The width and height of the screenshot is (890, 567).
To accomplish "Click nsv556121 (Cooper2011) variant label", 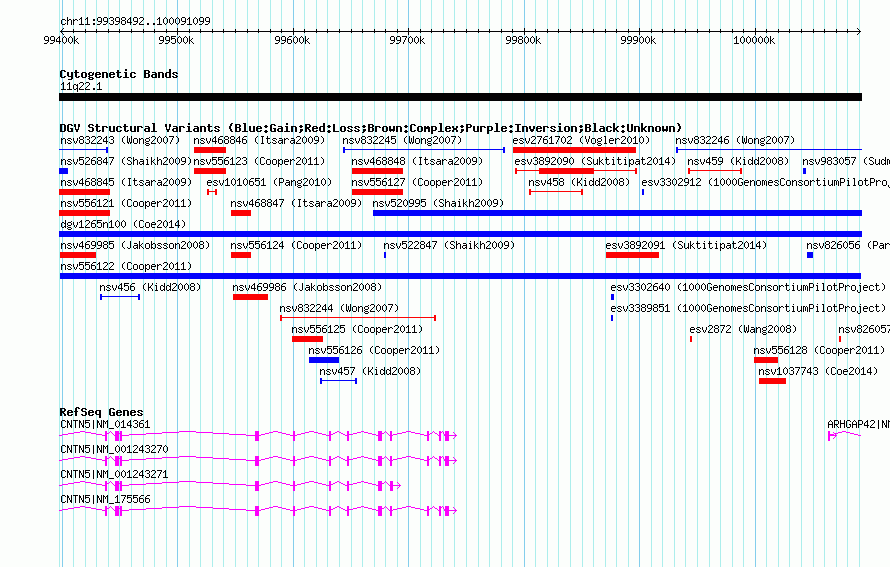I will (x=126, y=203).
